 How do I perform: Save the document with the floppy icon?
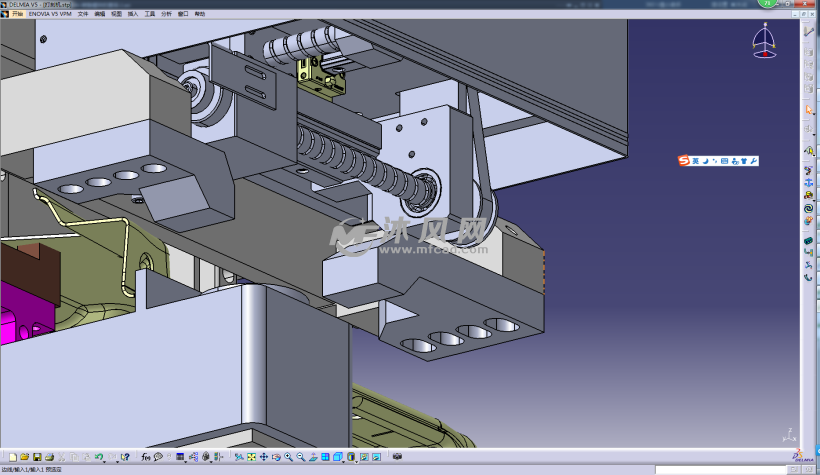pos(37,457)
